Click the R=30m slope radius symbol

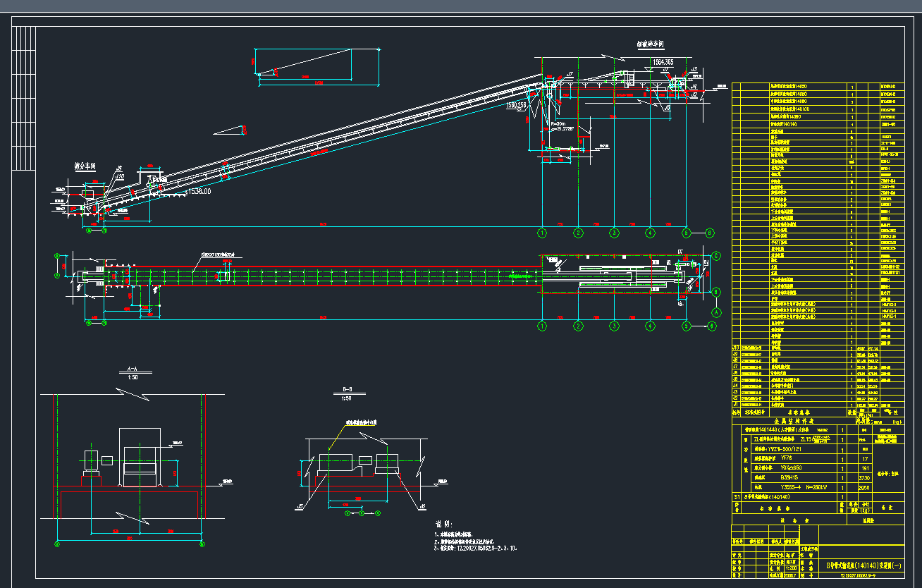pos(558,125)
